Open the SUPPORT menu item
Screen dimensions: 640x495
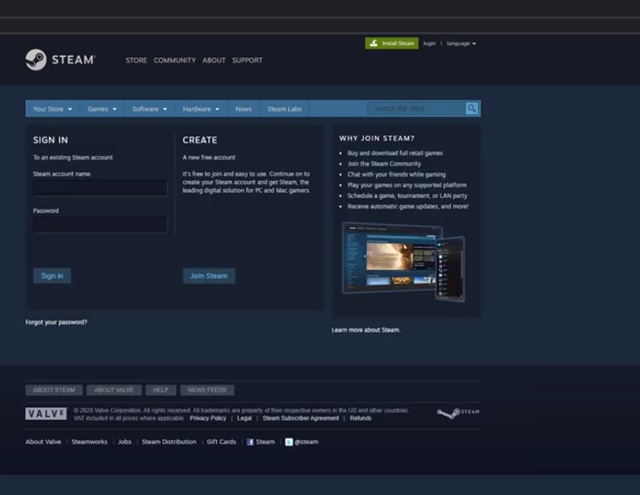click(247, 60)
